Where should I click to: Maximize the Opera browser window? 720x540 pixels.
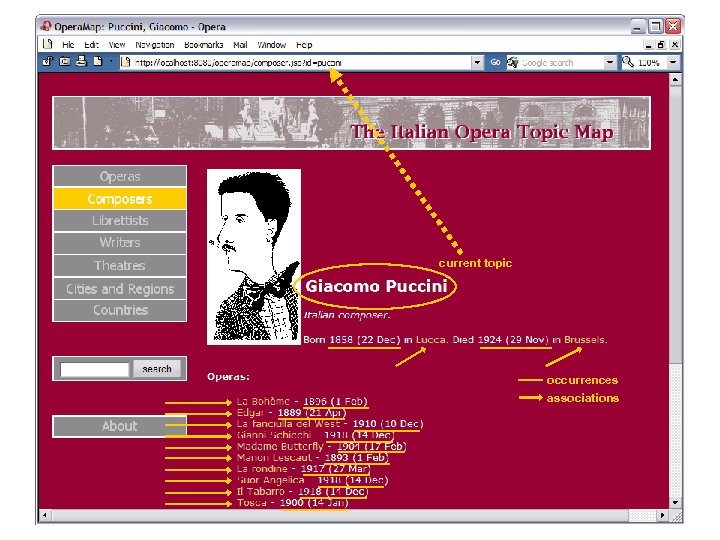point(655,27)
